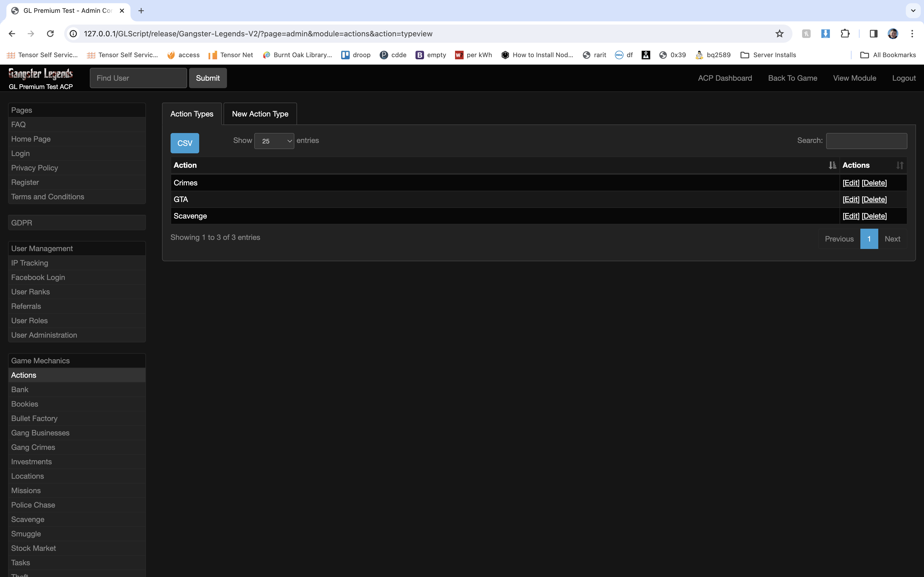Screen dimensions: 924x577
Task: Delete the Scavenge action type
Action: (874, 216)
